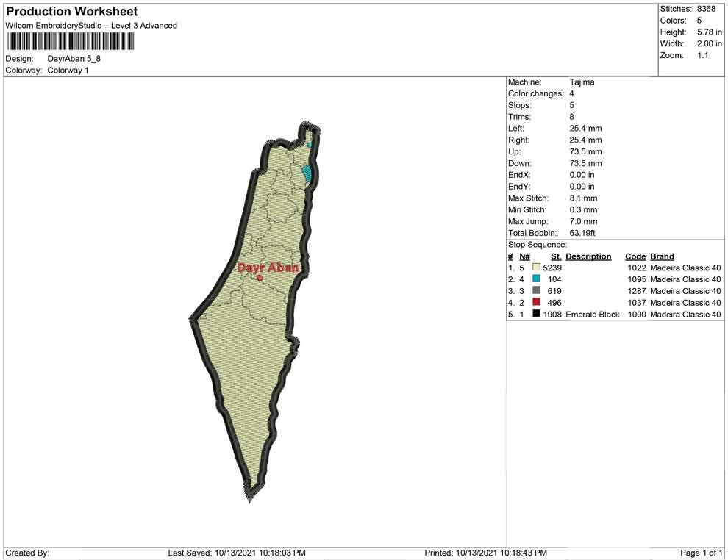Click the black Emerald Black swatch
728x560 pixels.
pyautogui.click(x=536, y=314)
